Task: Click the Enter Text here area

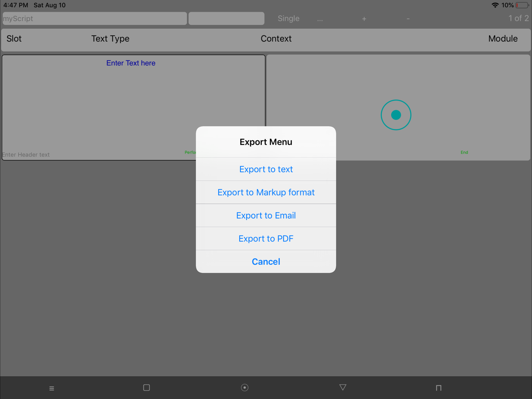Action: (x=131, y=63)
